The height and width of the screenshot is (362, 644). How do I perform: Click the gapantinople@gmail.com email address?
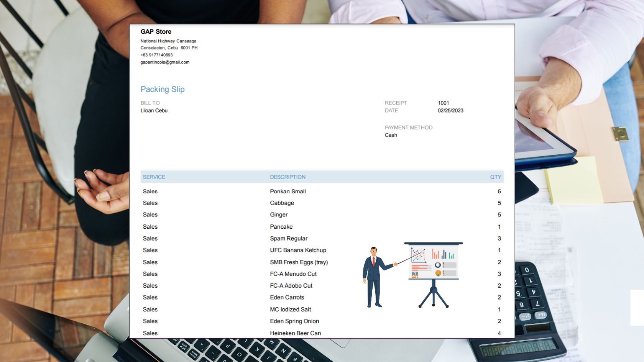pos(165,62)
